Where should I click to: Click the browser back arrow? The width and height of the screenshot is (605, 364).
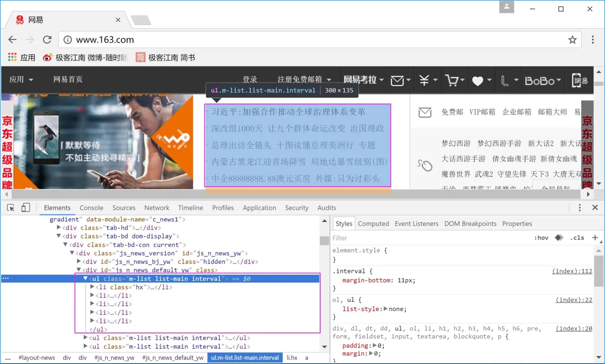(13, 40)
